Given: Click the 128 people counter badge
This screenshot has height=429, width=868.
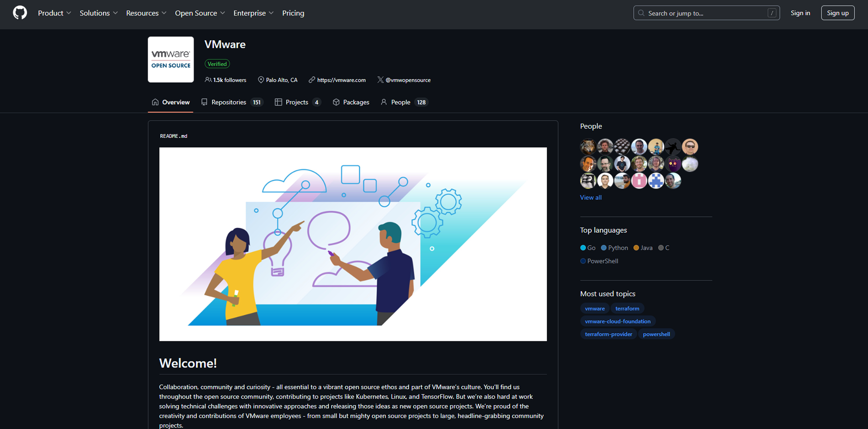Looking at the screenshot, I should click(x=421, y=102).
